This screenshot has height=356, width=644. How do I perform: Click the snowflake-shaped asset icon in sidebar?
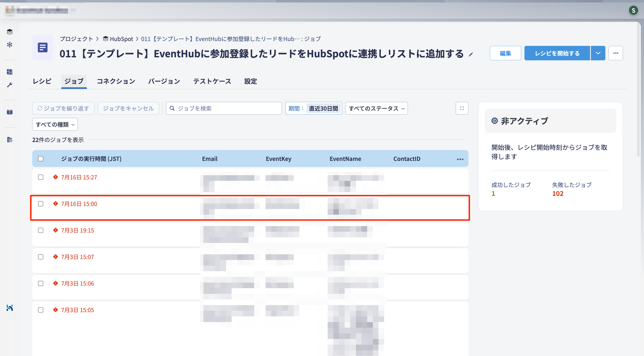coord(9,45)
